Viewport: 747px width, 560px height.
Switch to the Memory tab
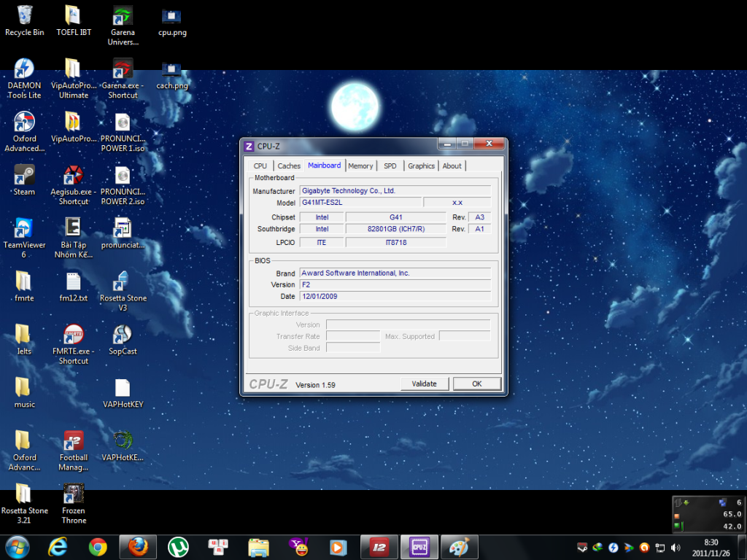360,166
